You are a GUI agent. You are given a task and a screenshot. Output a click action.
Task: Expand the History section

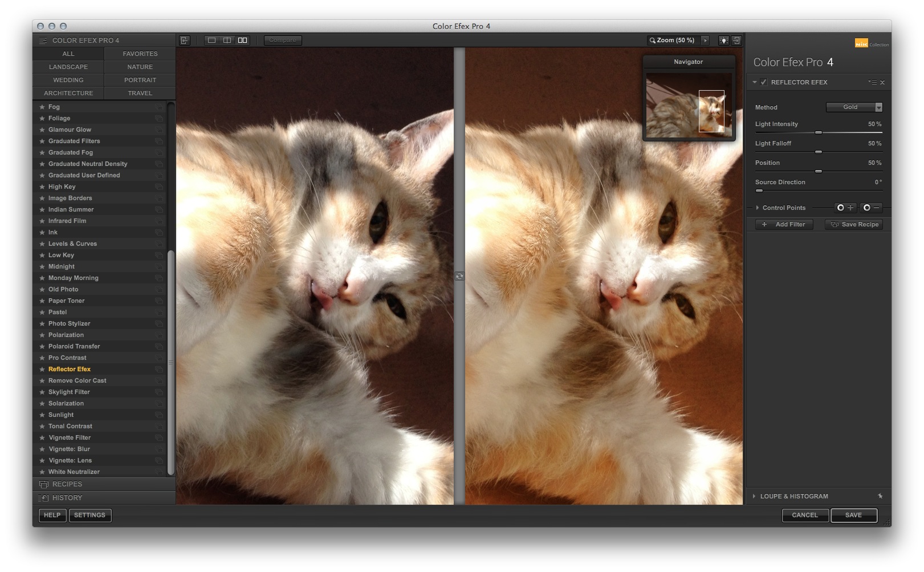pyautogui.click(x=104, y=498)
